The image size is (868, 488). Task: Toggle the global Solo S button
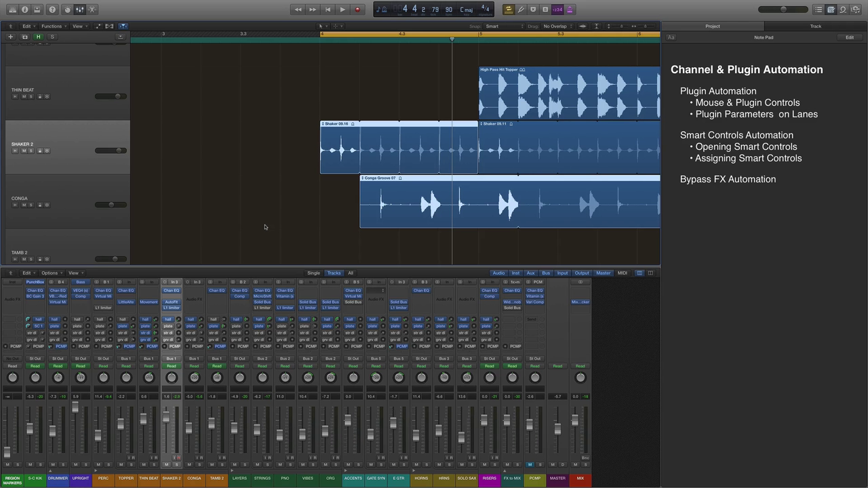pyautogui.click(x=52, y=37)
